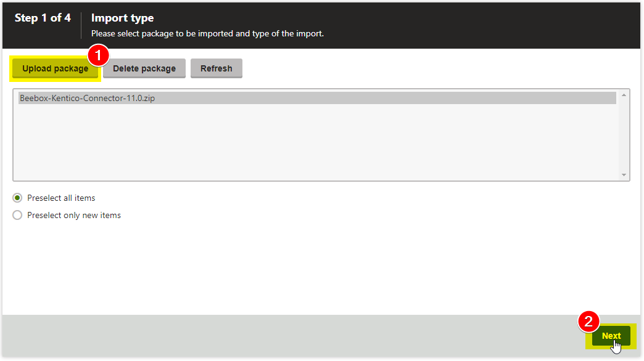The width and height of the screenshot is (644, 361).
Task: Click the Upload package button
Action: 55,68
